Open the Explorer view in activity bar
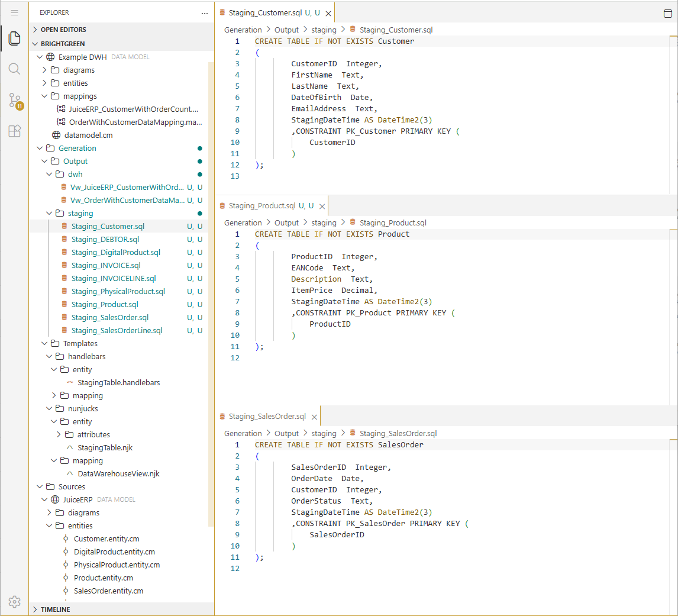This screenshot has width=678, height=616. [x=14, y=38]
